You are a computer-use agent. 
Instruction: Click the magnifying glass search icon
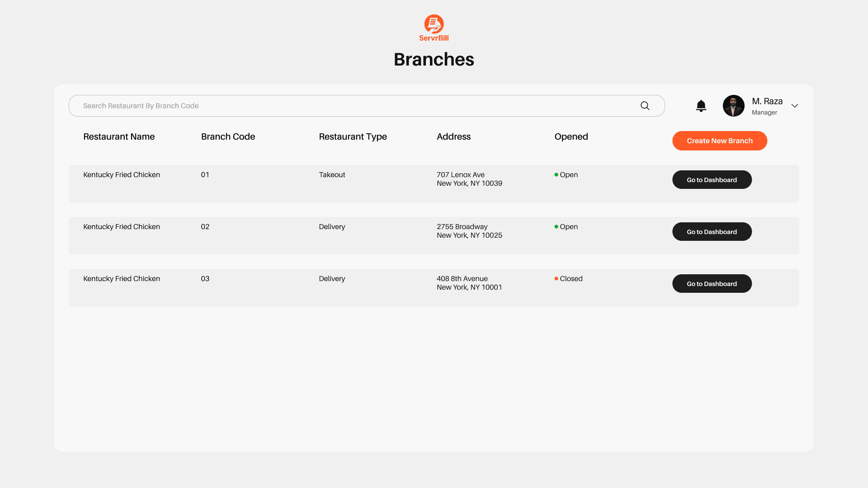click(645, 106)
